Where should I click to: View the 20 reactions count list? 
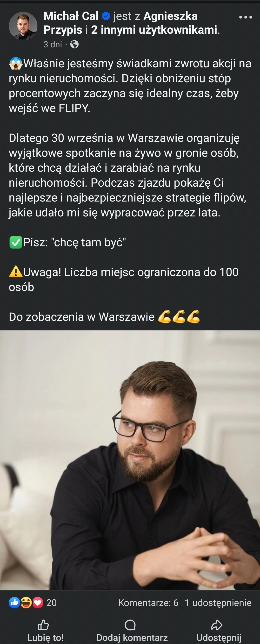tap(52, 603)
